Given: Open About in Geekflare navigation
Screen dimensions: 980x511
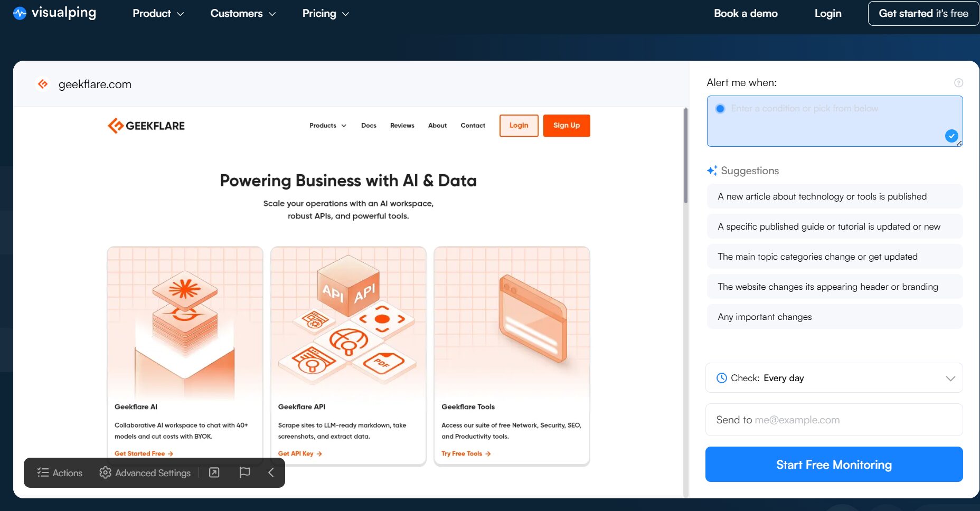Looking at the screenshot, I should (437, 126).
